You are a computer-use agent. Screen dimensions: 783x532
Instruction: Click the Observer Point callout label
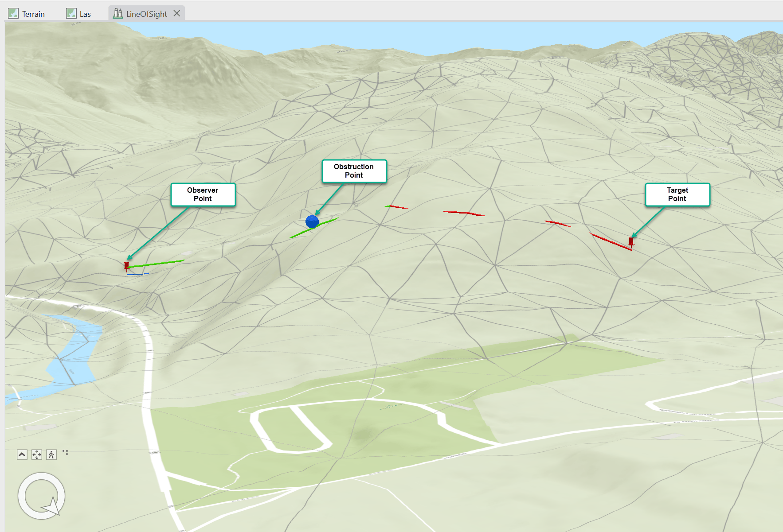coord(203,194)
